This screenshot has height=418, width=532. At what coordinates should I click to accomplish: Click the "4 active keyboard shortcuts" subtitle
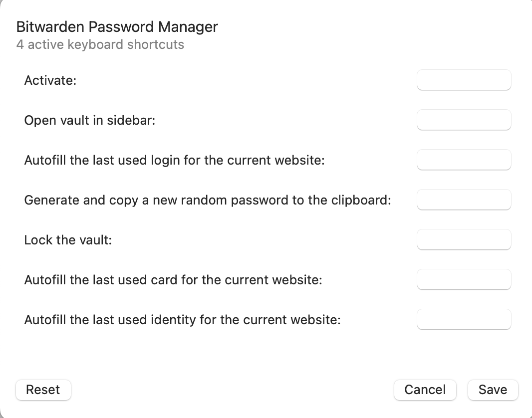click(100, 44)
